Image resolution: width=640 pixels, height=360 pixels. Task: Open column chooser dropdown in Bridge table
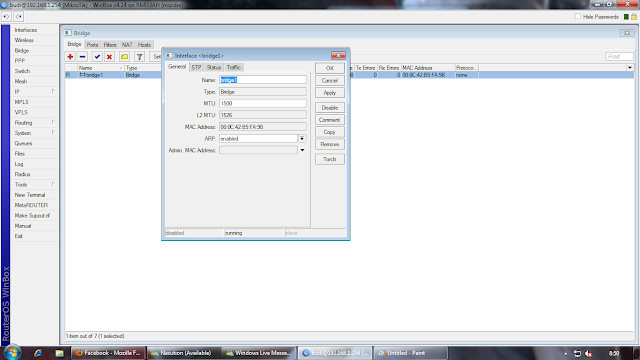coord(630,68)
